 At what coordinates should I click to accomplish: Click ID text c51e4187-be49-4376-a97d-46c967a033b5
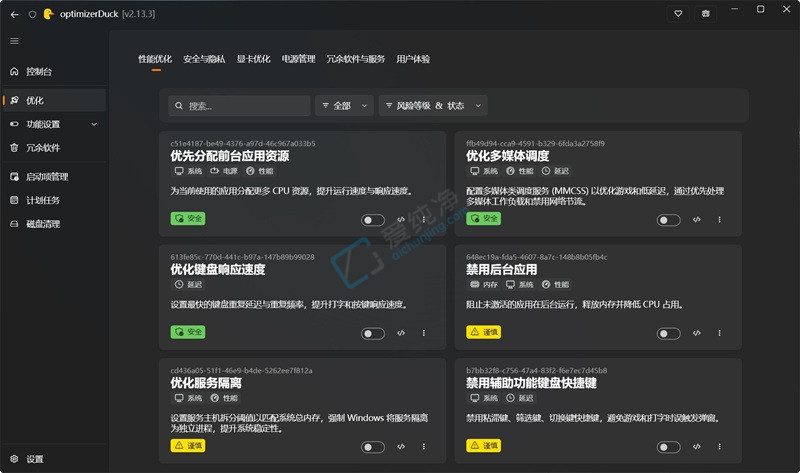243,143
